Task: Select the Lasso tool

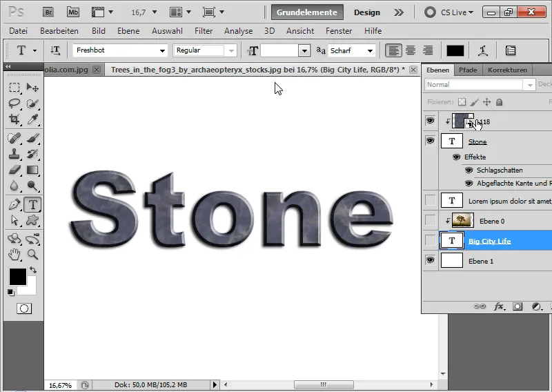Action: click(14, 104)
